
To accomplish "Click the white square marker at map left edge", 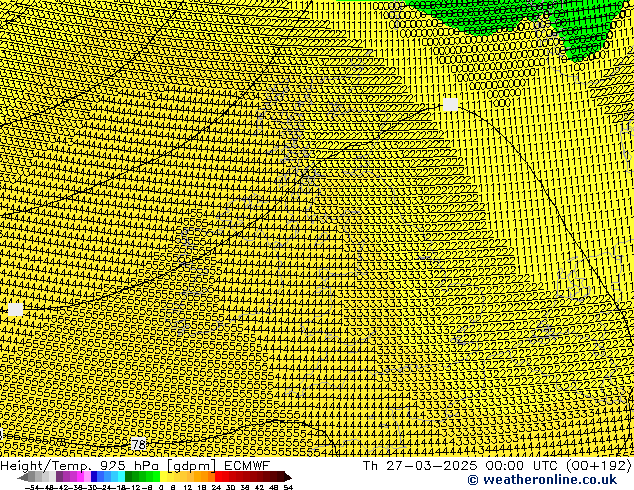I will [16, 309].
